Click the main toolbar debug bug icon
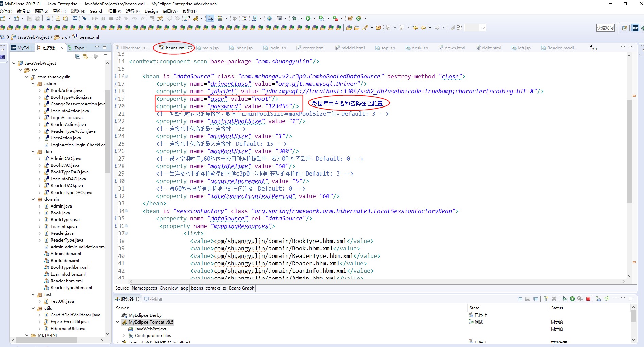The width and height of the screenshot is (644, 347). coord(295,18)
